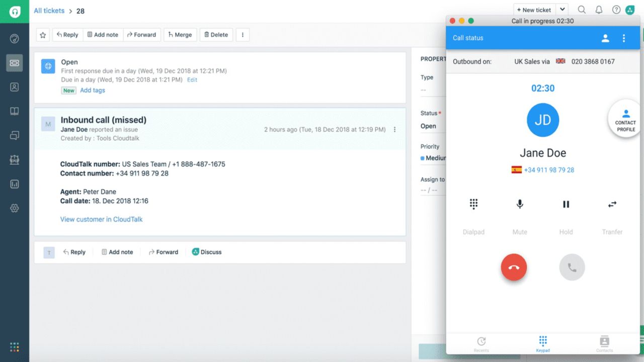Click Forward below the message
The height and width of the screenshot is (362, 644).
tap(164, 252)
